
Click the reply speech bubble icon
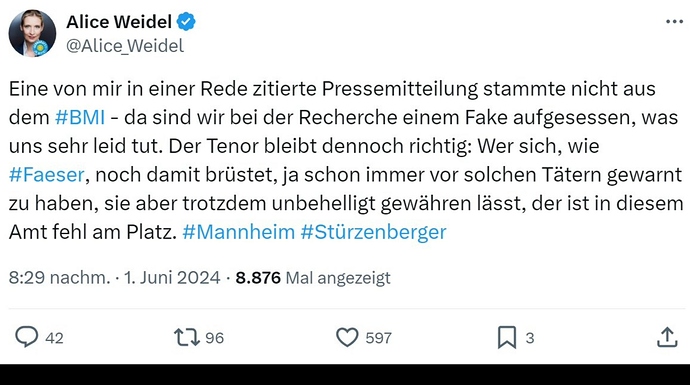(27, 337)
